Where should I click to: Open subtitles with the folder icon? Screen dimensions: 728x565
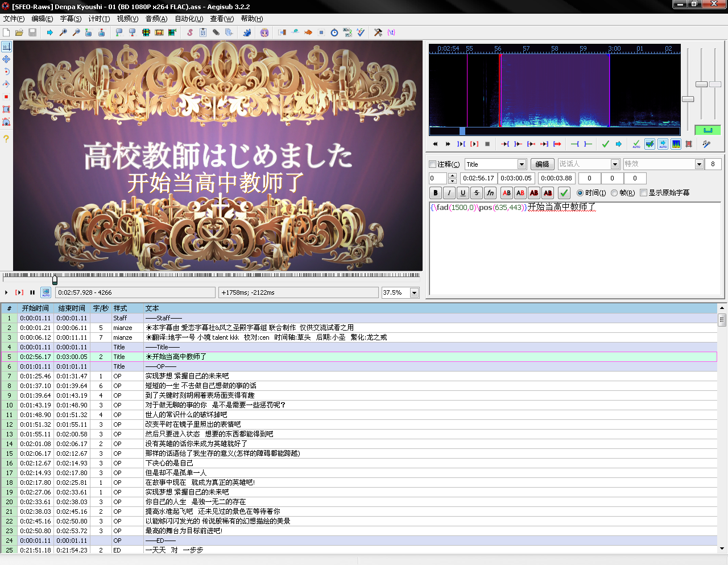pos(19,32)
